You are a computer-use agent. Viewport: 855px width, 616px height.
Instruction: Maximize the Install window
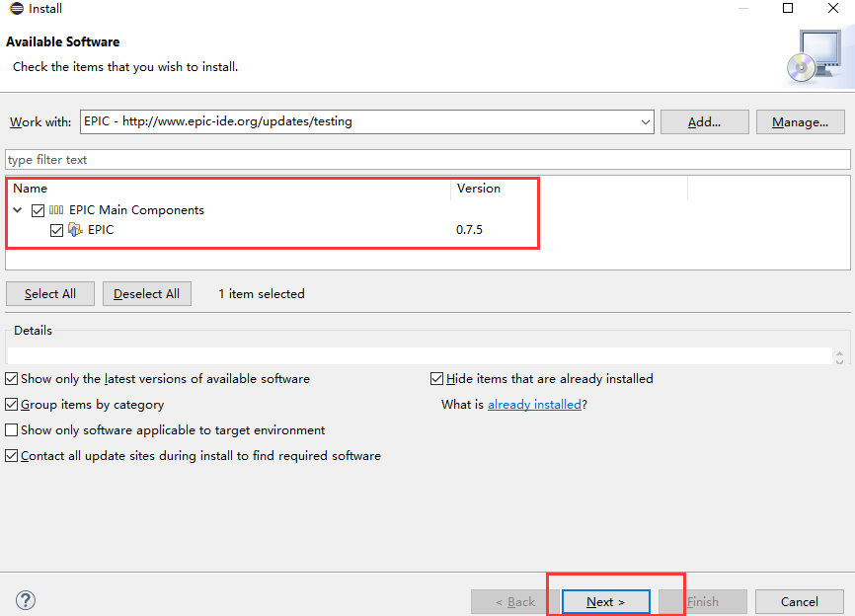[788, 8]
